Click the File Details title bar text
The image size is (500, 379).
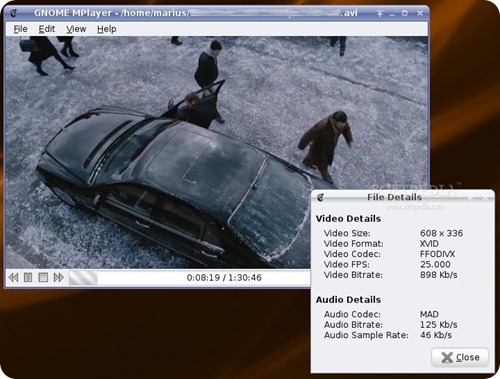click(394, 197)
